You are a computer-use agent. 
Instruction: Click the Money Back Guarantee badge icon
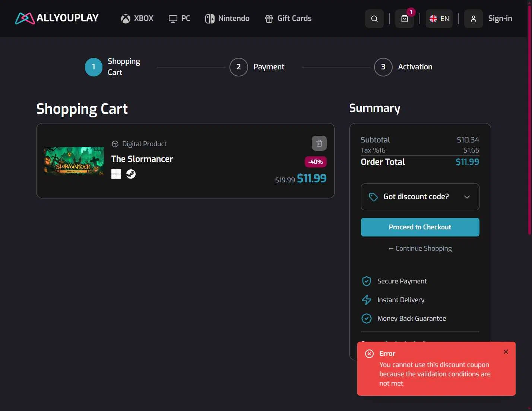click(367, 319)
